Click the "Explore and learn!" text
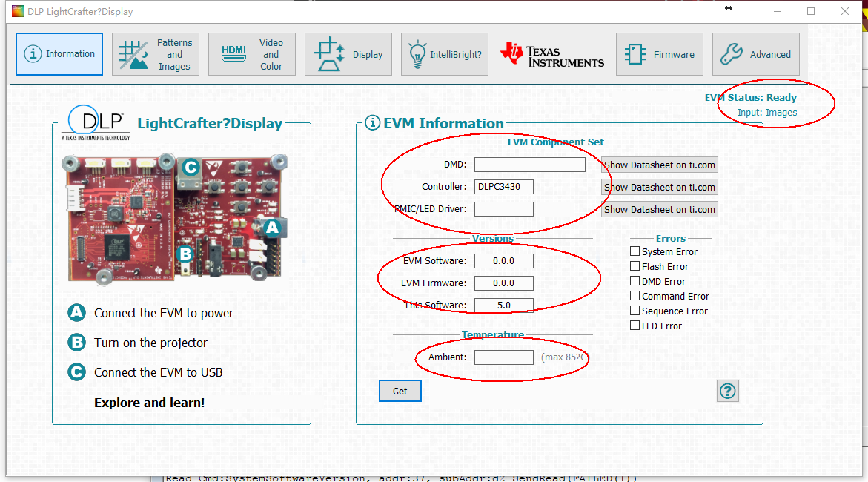 coord(150,403)
